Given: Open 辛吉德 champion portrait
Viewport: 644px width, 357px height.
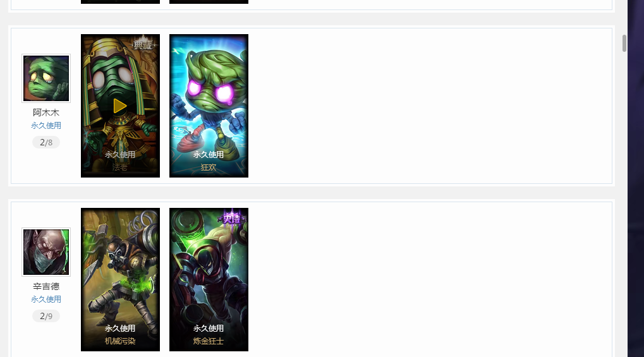Looking at the screenshot, I should point(46,252).
